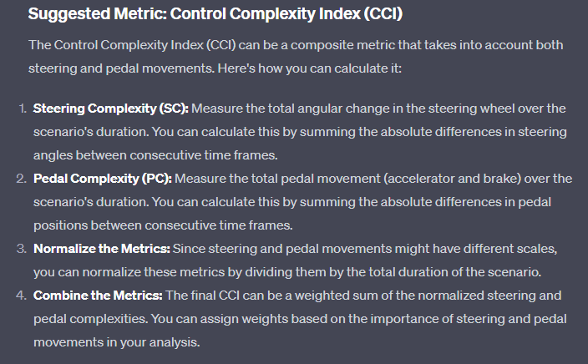
Task: Click list number 4 marker
Action: (22, 296)
